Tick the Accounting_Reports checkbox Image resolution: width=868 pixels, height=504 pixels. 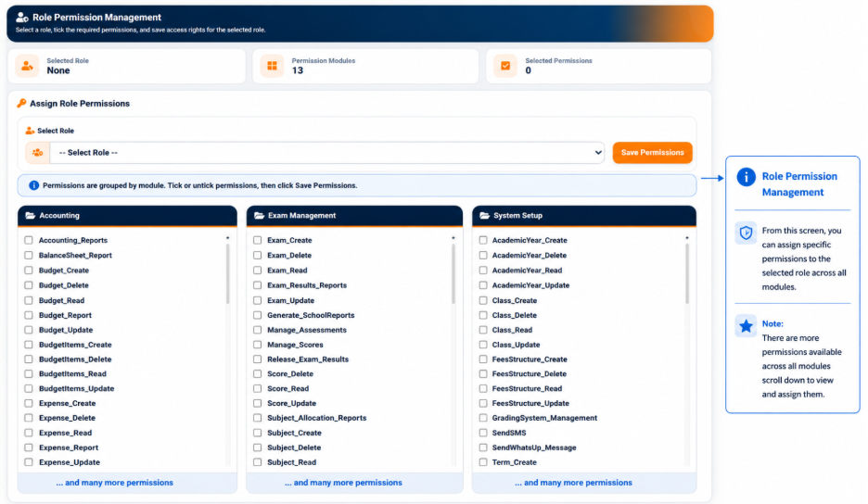coord(28,240)
